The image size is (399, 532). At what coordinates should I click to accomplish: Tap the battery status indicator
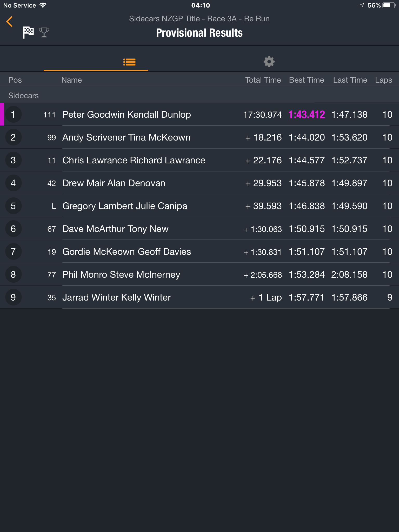tap(389, 5)
